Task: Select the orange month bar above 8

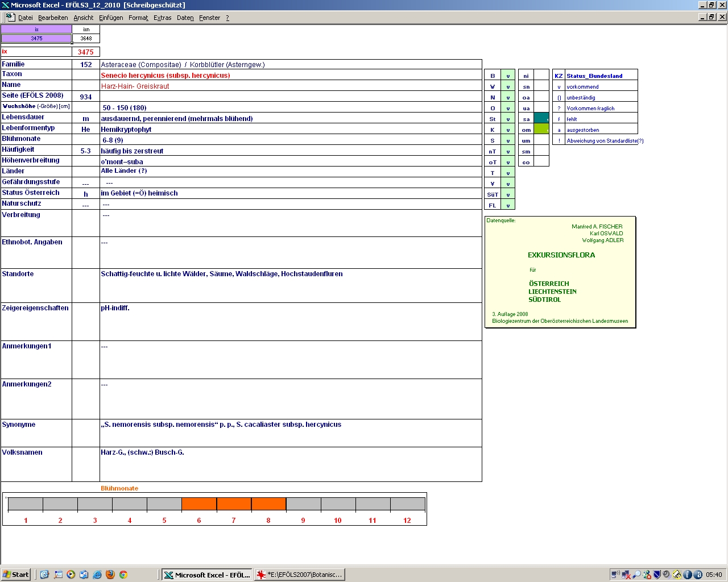Action: click(268, 504)
